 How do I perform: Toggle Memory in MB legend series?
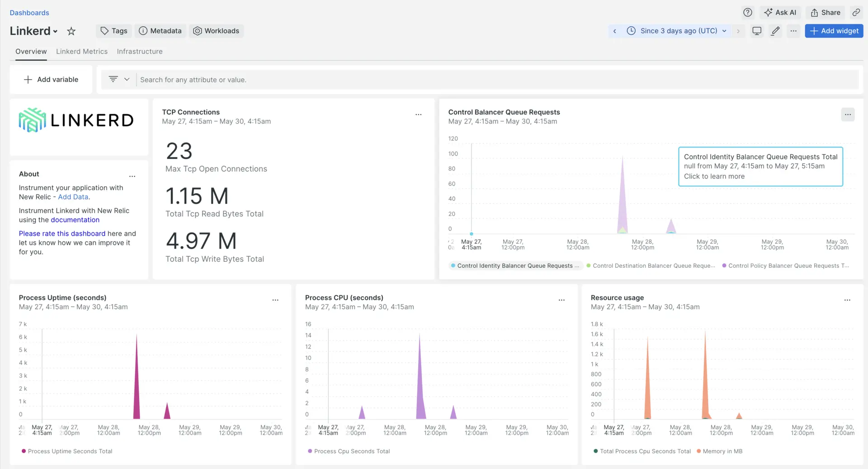tap(720, 451)
